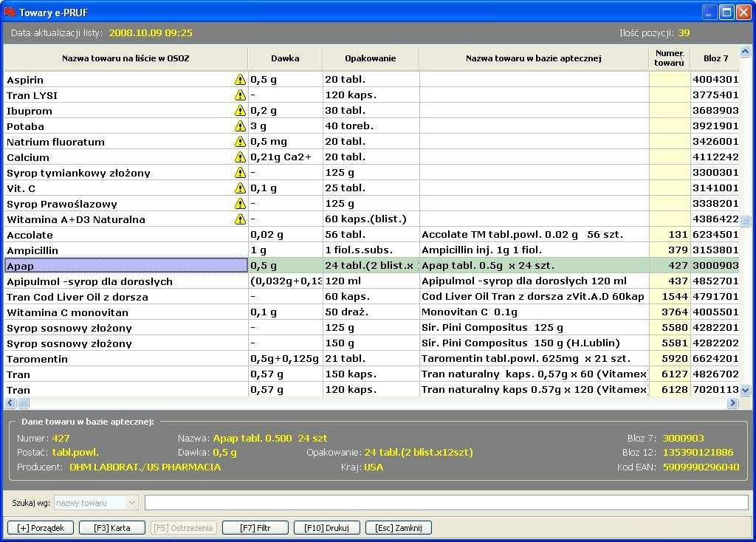Image resolution: width=756 pixels, height=542 pixels.
Task: Click the Bloz 7 value 4004301
Action: 715,79
